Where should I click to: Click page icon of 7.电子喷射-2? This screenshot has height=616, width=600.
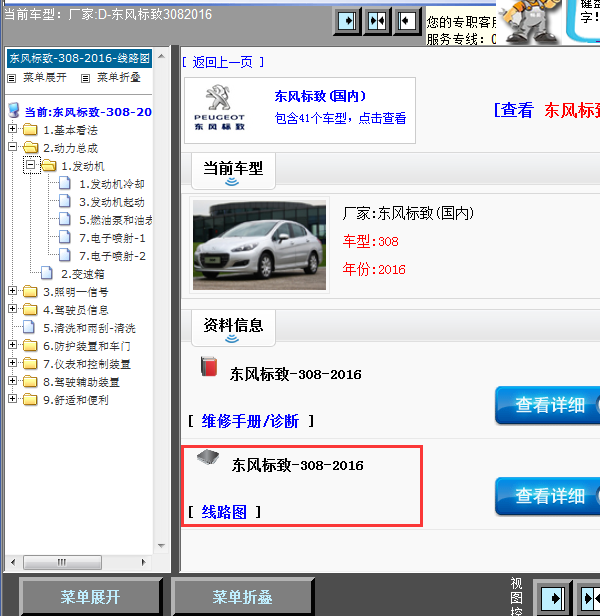point(65,255)
